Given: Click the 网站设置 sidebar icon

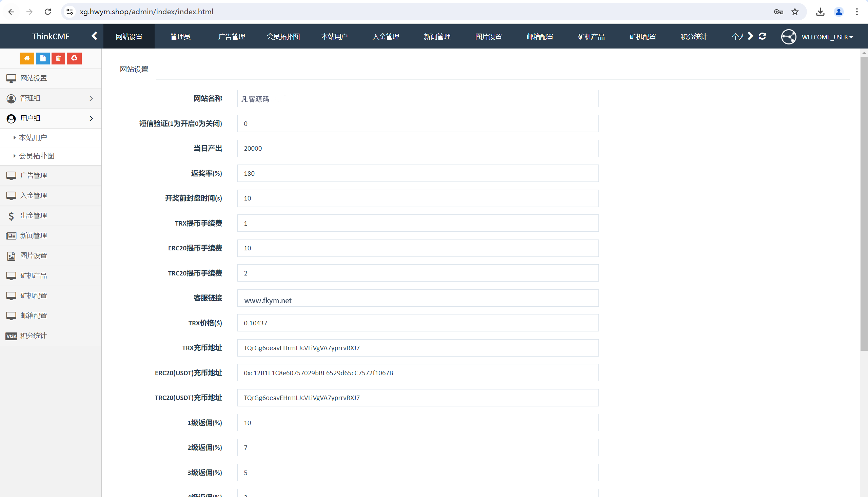Looking at the screenshot, I should click(x=11, y=78).
